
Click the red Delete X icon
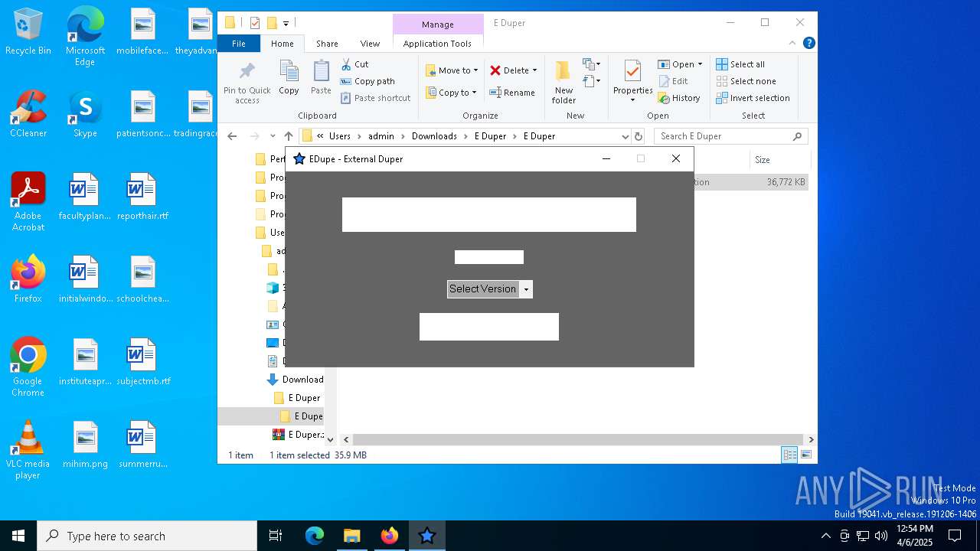pos(495,70)
